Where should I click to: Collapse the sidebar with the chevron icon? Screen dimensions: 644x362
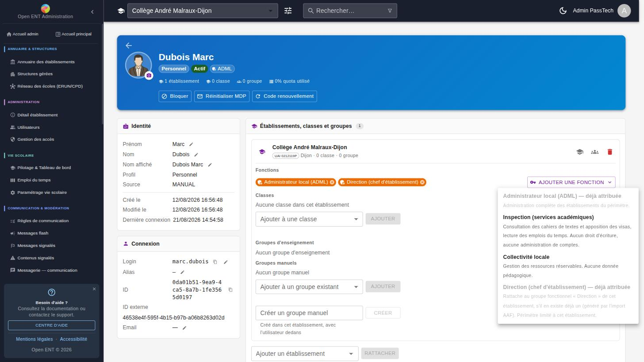pyautogui.click(x=92, y=12)
